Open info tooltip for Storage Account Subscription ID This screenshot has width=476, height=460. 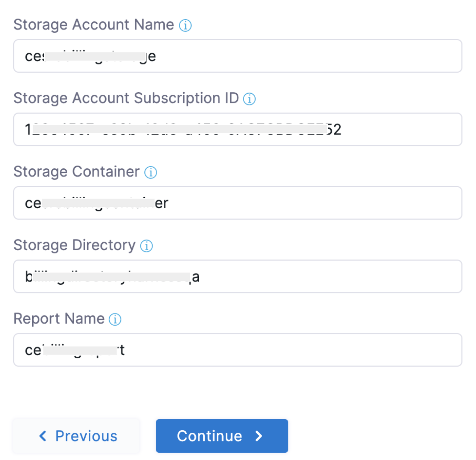(x=249, y=99)
